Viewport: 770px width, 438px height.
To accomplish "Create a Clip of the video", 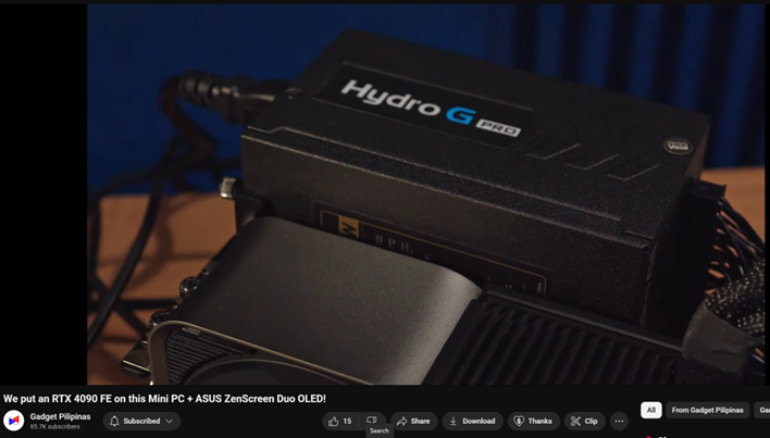I will pyautogui.click(x=584, y=421).
